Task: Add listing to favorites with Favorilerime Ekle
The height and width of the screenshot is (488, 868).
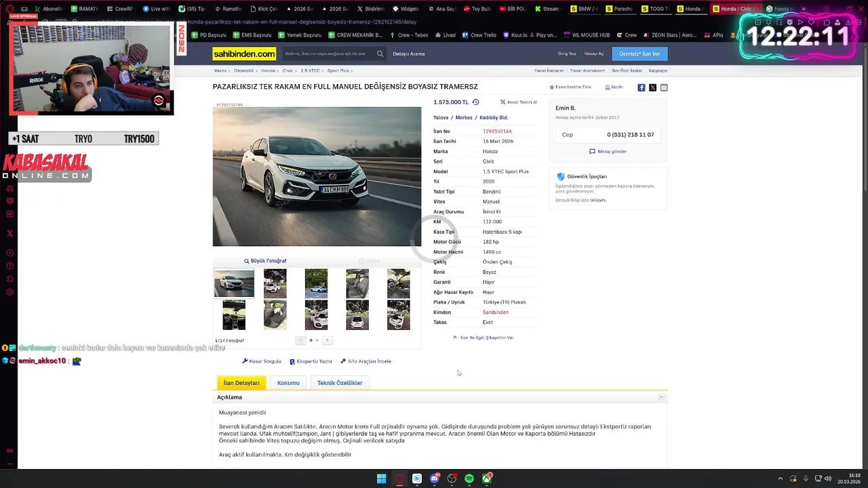Action: pyautogui.click(x=570, y=87)
